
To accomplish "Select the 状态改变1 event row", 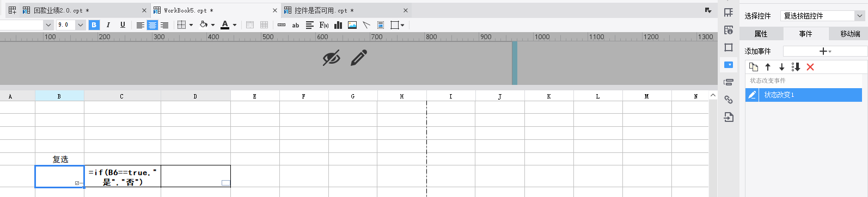I will [804, 95].
